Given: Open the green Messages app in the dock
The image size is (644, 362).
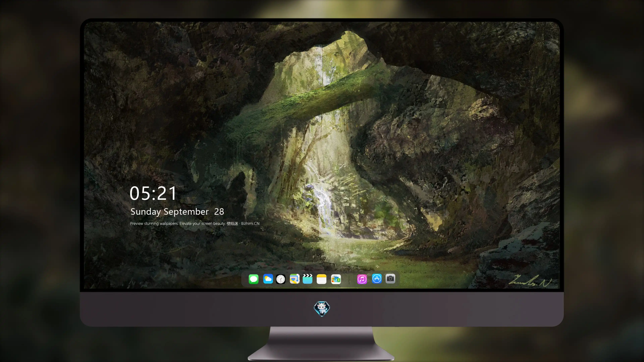Looking at the screenshot, I should (x=254, y=279).
